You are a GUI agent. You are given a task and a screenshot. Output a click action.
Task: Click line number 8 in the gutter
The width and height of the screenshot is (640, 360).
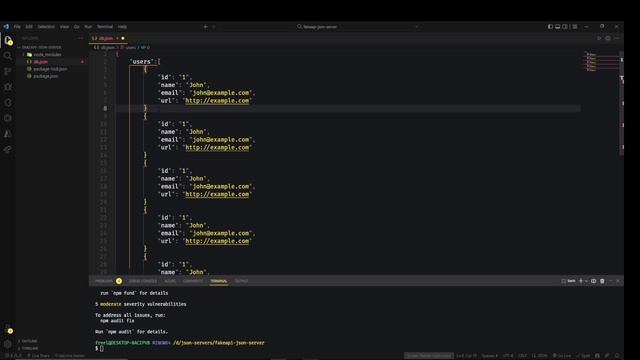pos(105,108)
